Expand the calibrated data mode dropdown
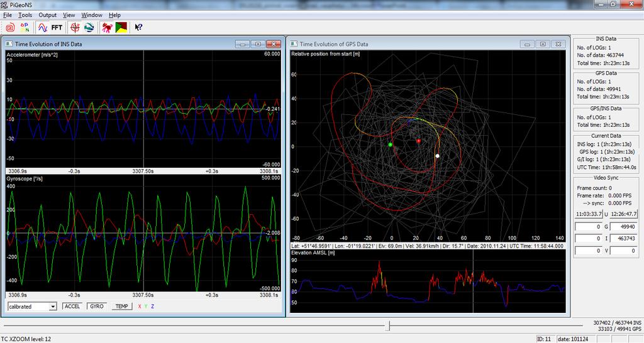Image resolution: width=644 pixels, height=343 pixels. tap(53, 307)
